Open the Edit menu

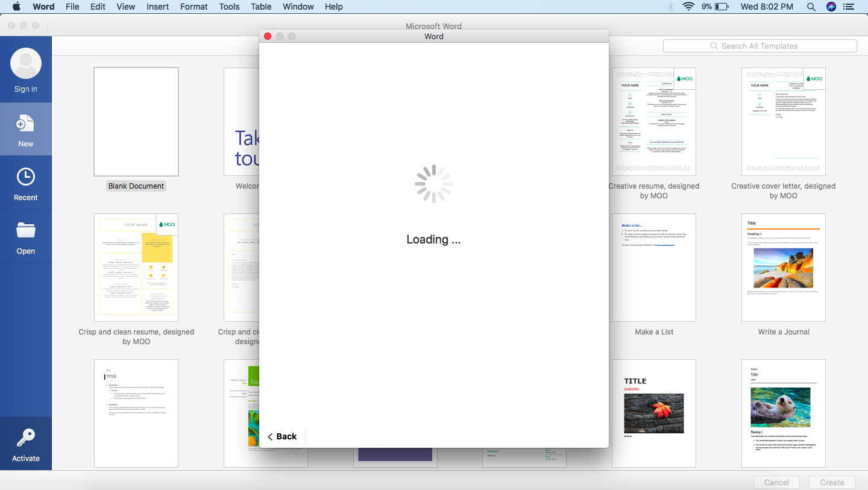98,7
